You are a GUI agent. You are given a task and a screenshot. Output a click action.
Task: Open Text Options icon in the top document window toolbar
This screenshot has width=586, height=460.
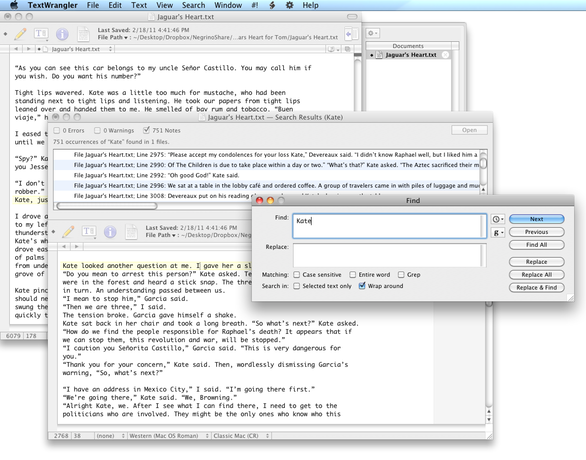click(x=41, y=34)
